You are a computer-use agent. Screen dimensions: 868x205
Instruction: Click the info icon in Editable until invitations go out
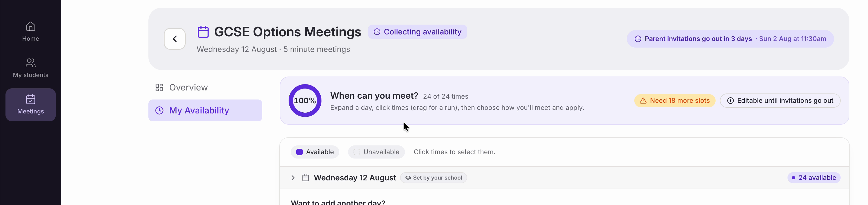(731, 101)
